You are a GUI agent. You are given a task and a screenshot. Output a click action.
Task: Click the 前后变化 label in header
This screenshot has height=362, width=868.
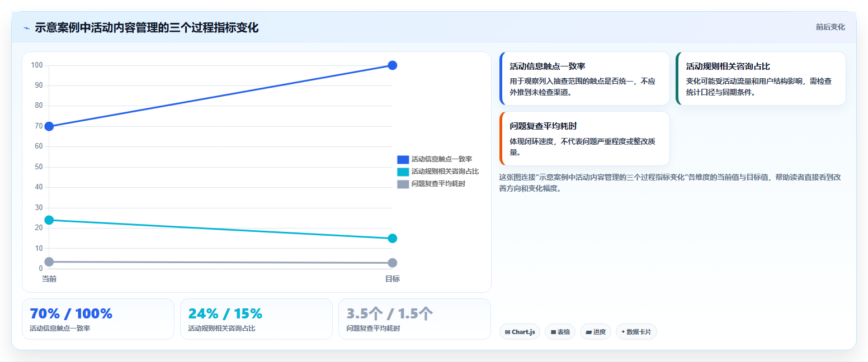[x=830, y=27]
